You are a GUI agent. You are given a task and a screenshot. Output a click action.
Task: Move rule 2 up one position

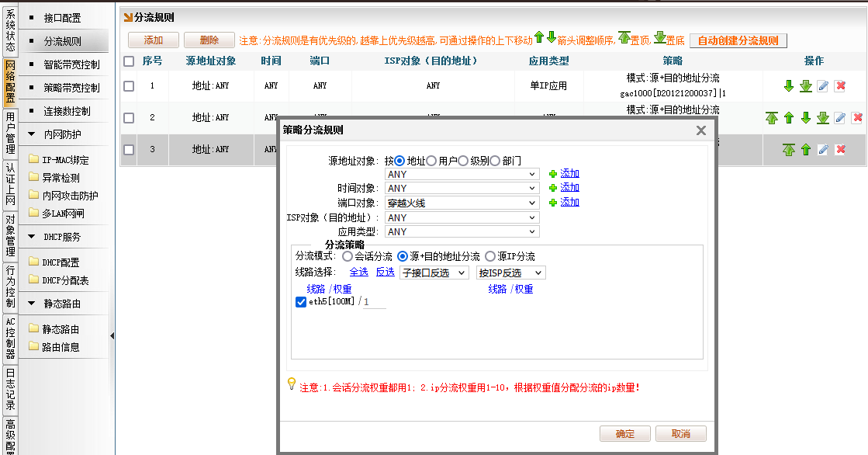pos(789,117)
